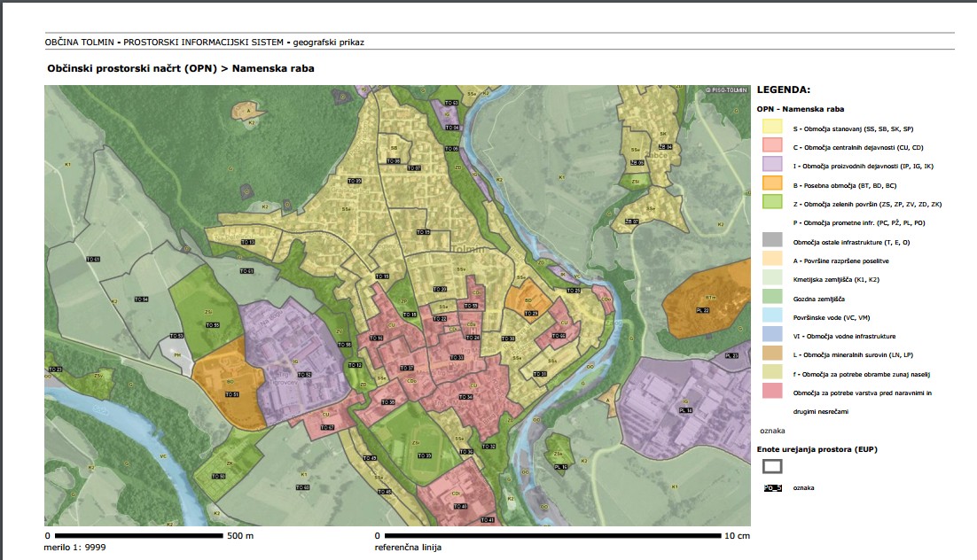
Task: Click the EUP boundary outline symbol in legend
Action: pos(772,466)
